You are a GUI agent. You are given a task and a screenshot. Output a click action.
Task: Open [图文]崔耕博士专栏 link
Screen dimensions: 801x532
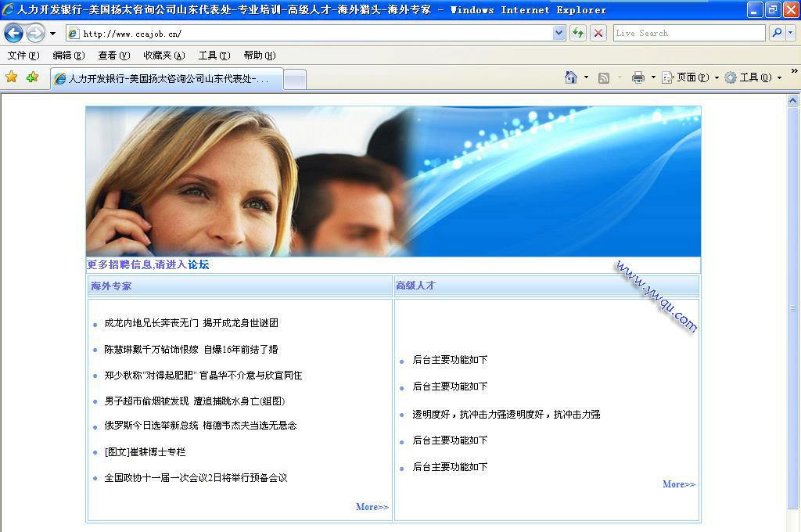coord(145,451)
